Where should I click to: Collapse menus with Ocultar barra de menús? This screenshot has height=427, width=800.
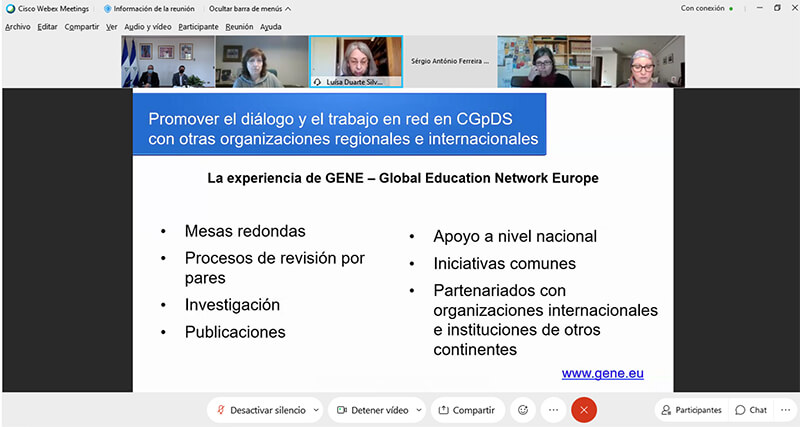(x=250, y=9)
